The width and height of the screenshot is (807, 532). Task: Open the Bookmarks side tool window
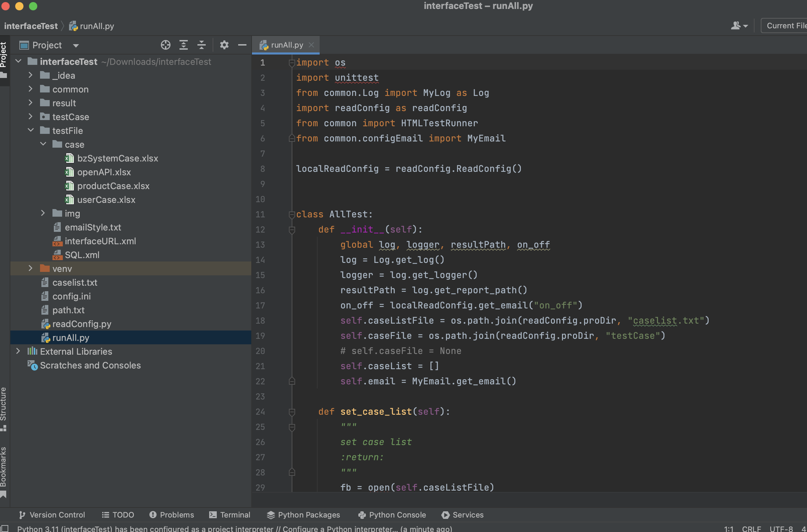click(x=3, y=472)
